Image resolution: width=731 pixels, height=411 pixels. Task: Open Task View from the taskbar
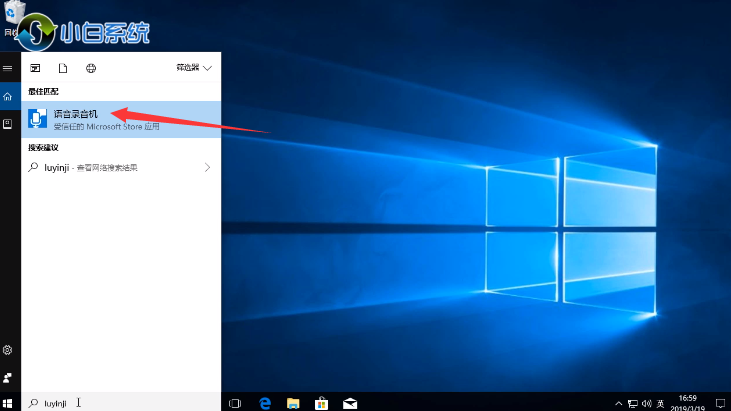point(236,402)
